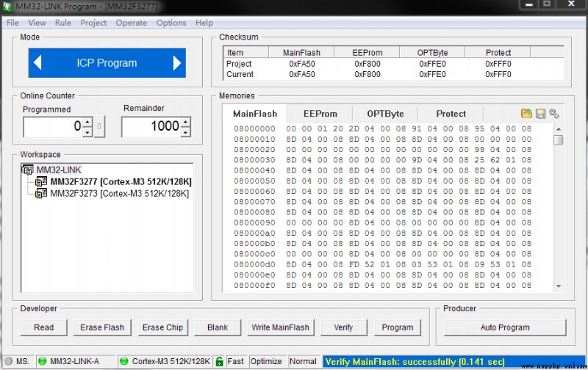Image resolution: width=588 pixels, height=370 pixels.
Task: Click the Program button
Action: [398, 327]
